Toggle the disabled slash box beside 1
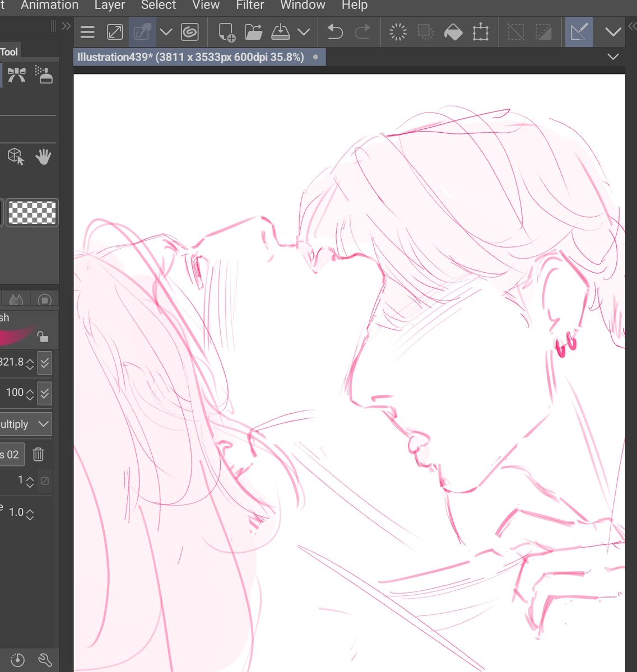Screen dimensions: 637x672 [45, 480]
